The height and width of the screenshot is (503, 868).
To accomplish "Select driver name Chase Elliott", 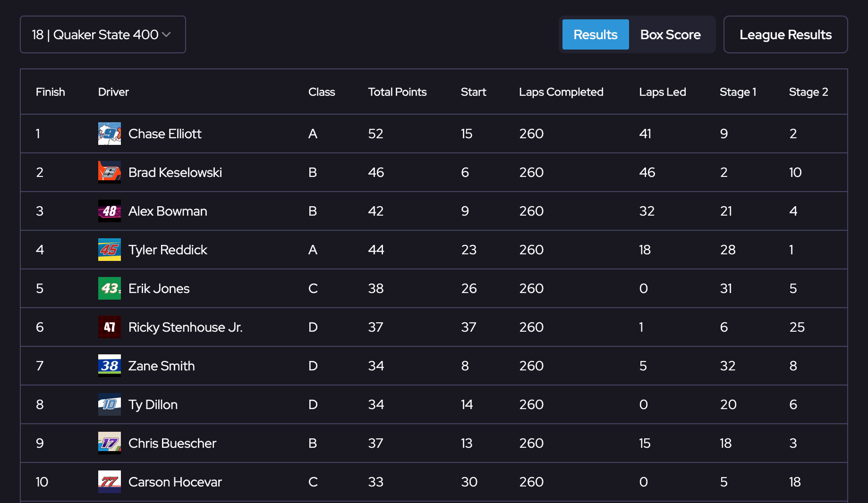I will click(165, 134).
